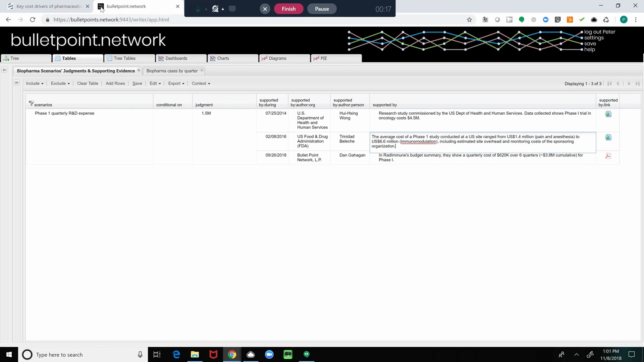Click the orange HubSpot extension icon
The image size is (644, 362).
point(570,19)
